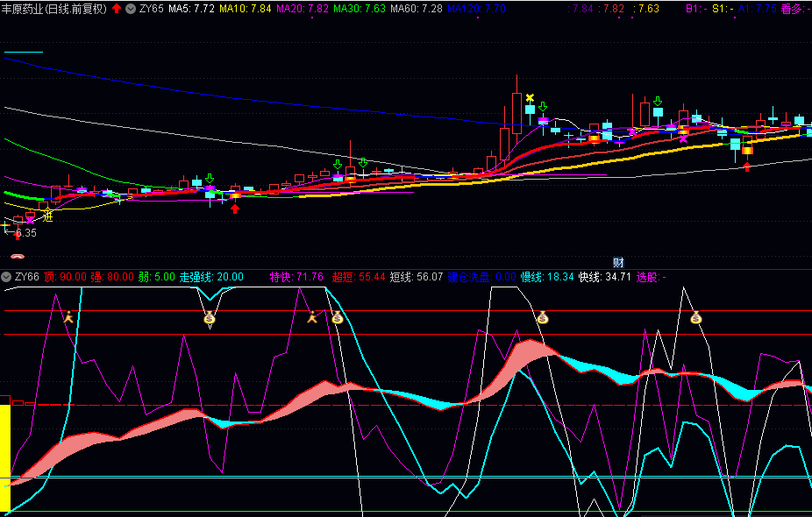Select the MA5: 7.72 legend

tap(191, 9)
